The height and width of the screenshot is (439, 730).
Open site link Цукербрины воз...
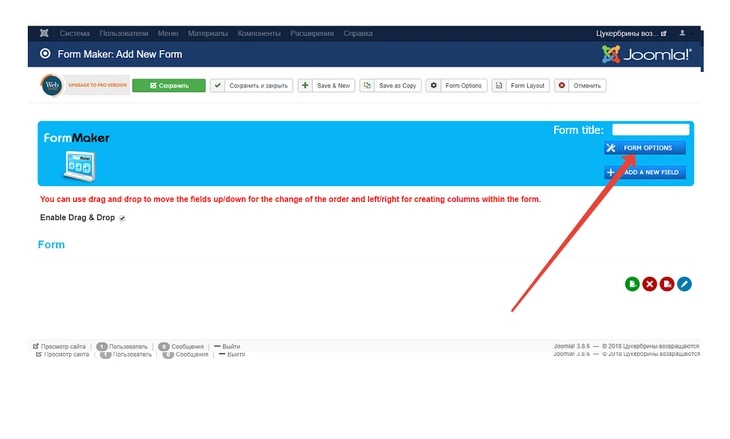coord(631,34)
